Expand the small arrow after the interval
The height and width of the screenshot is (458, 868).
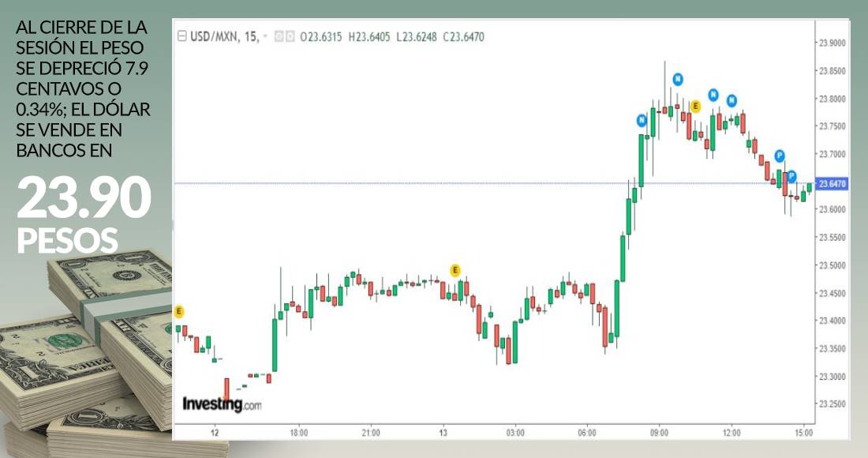point(266,36)
